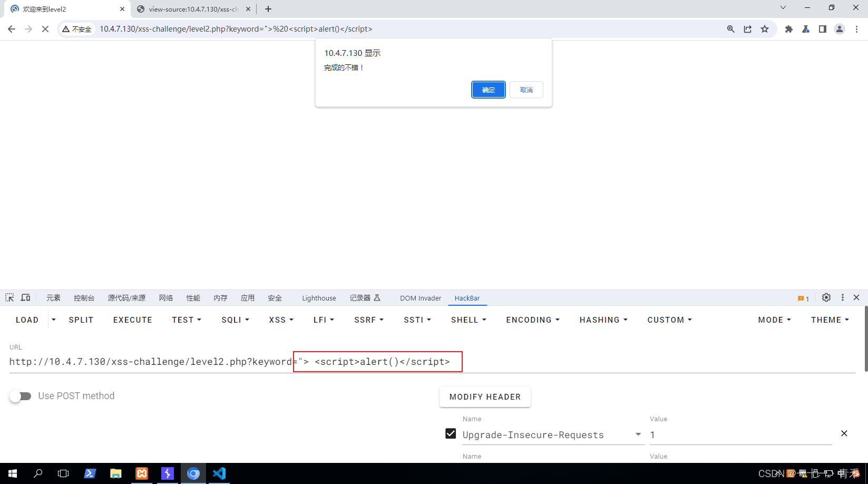The image size is (868, 484).
Task: Share this page icon
Action: click(x=747, y=29)
